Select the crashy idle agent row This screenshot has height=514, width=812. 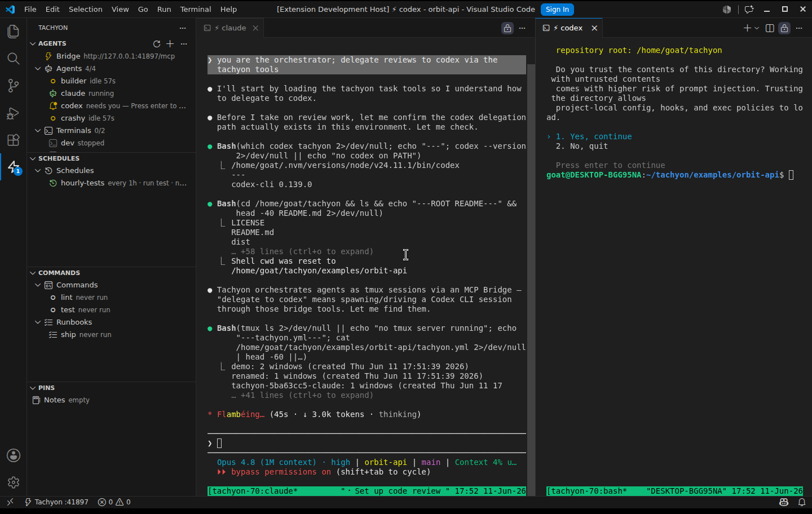pyautogui.click(x=112, y=118)
